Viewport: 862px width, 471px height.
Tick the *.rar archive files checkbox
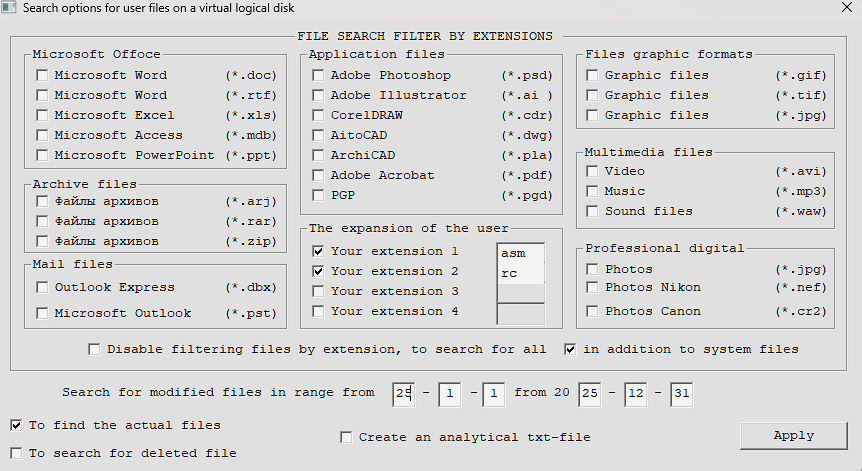tap(42, 221)
